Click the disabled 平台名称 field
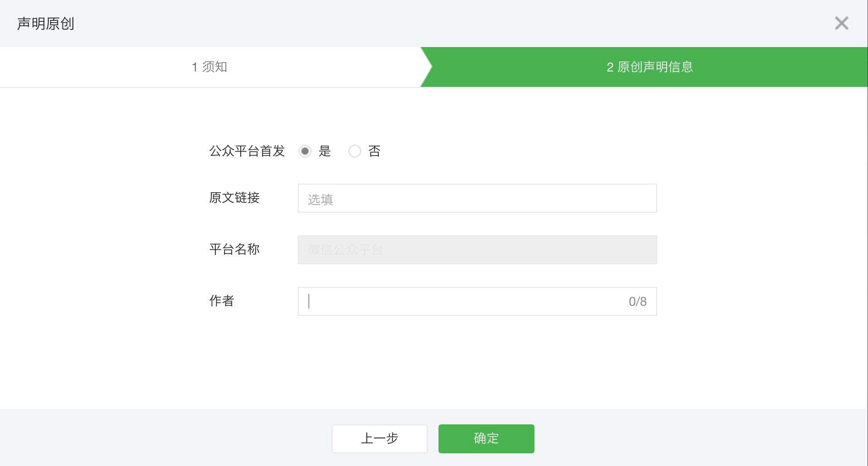 [x=476, y=250]
